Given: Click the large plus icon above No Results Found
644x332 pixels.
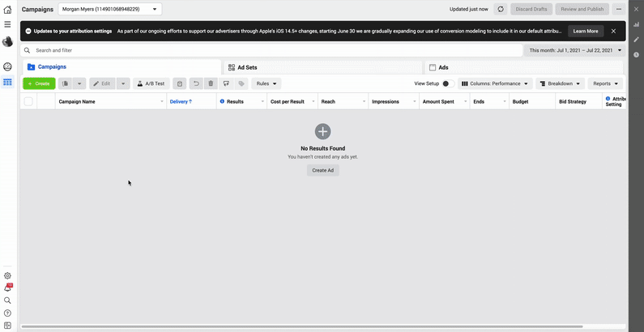Looking at the screenshot, I should click(322, 131).
